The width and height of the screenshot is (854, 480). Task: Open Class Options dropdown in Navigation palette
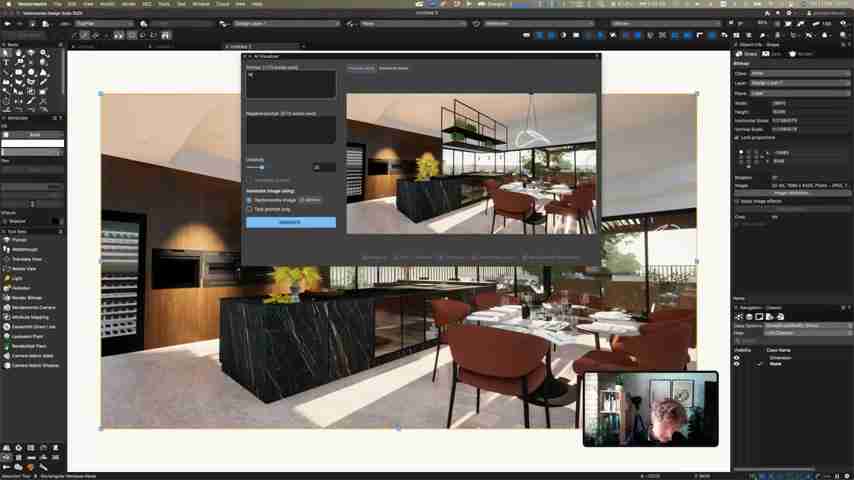pos(807,326)
